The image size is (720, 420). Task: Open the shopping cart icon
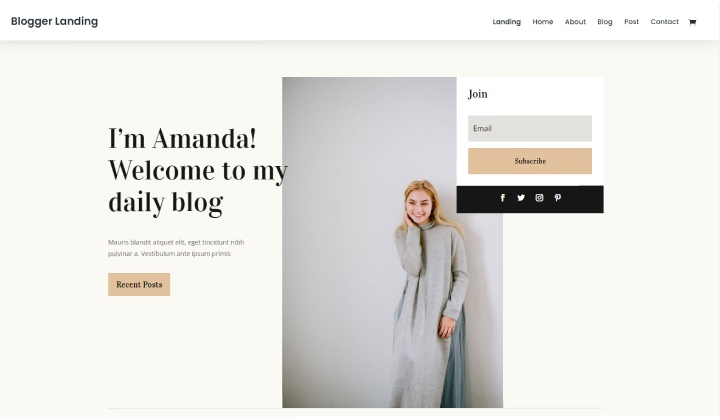click(692, 22)
